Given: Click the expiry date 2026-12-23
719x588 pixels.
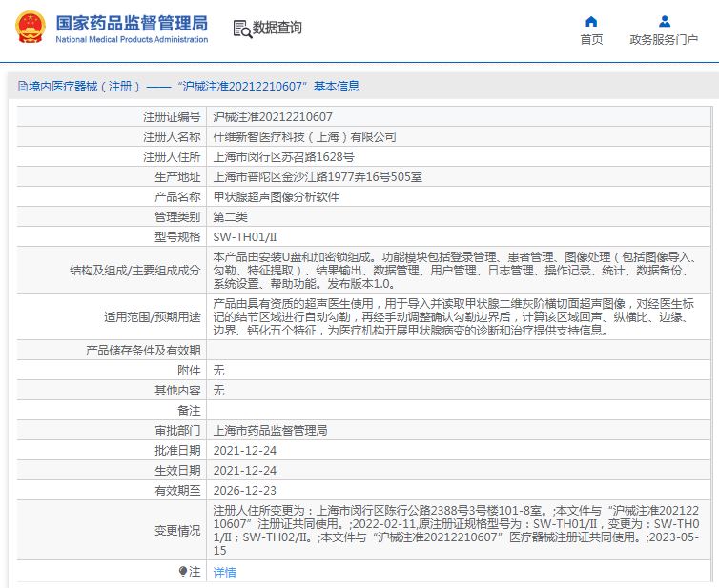Looking at the screenshot, I should coord(245,490).
